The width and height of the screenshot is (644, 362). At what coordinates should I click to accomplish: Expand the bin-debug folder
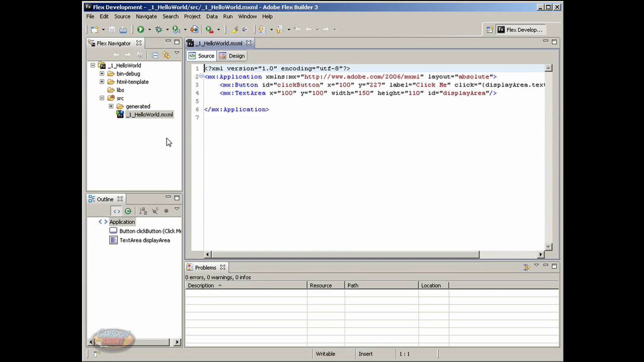102,73
